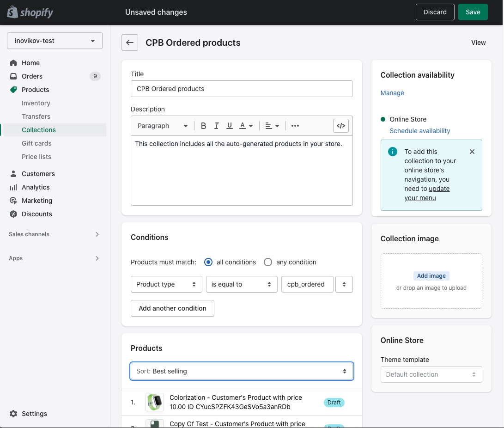Screen dimensions: 504x428
Task: Open Inventory under Products
Action: coord(36,103)
